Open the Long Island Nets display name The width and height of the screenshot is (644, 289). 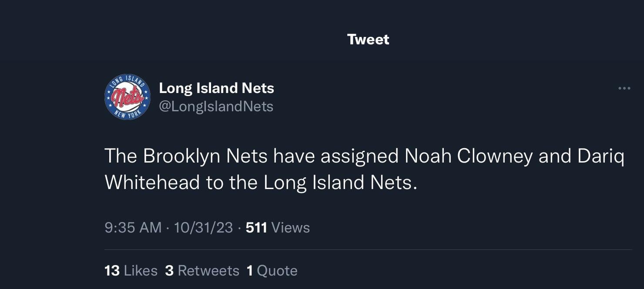[x=216, y=88]
